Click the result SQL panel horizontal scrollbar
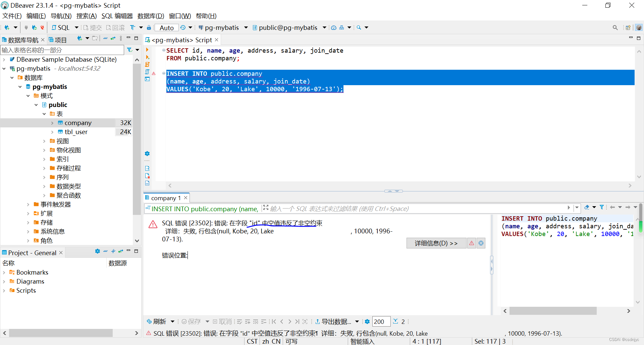This screenshot has height=345, width=644. (553, 311)
